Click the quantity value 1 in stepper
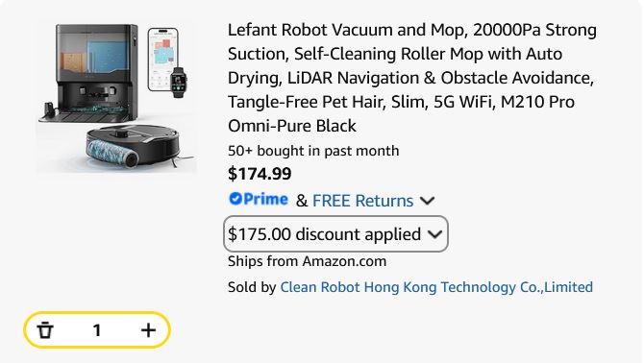The image size is (644, 363). [x=97, y=330]
